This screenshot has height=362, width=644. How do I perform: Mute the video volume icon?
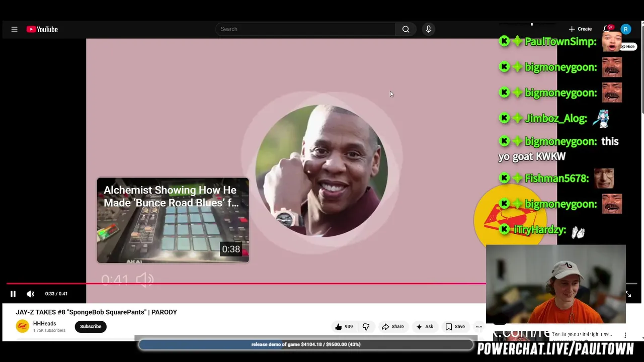click(31, 294)
